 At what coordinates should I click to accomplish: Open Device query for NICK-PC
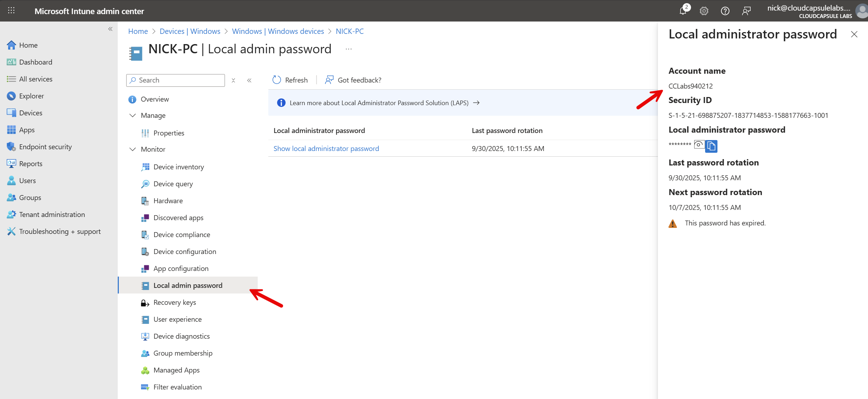173,183
